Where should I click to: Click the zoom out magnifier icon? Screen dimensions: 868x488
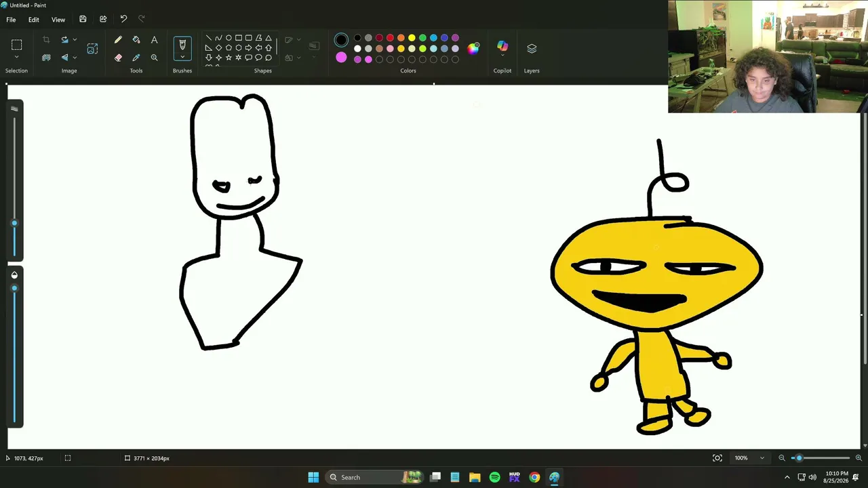point(782,458)
